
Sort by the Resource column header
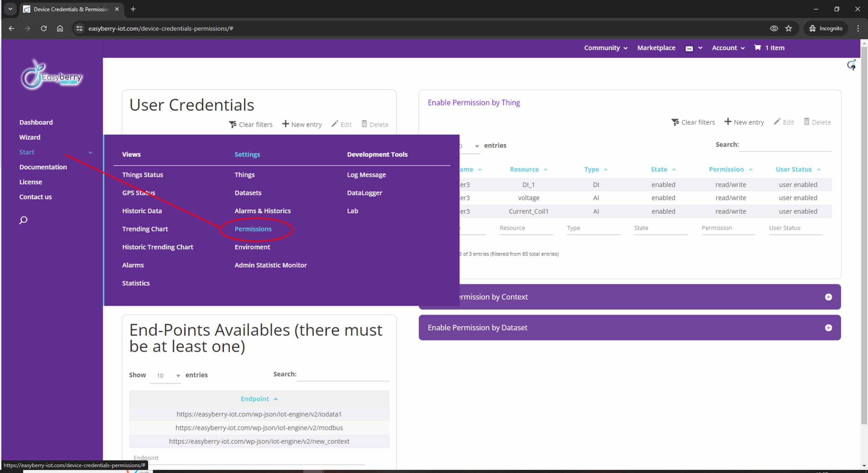(x=528, y=169)
